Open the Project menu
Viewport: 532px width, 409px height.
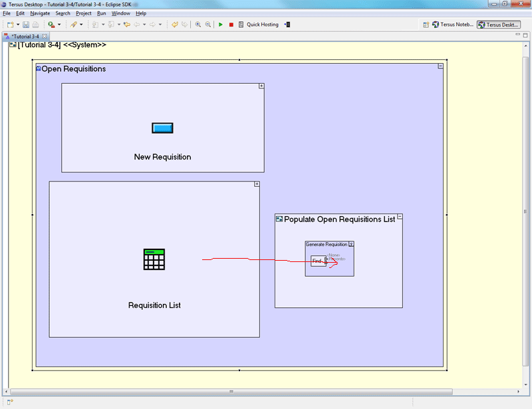pyautogui.click(x=84, y=13)
